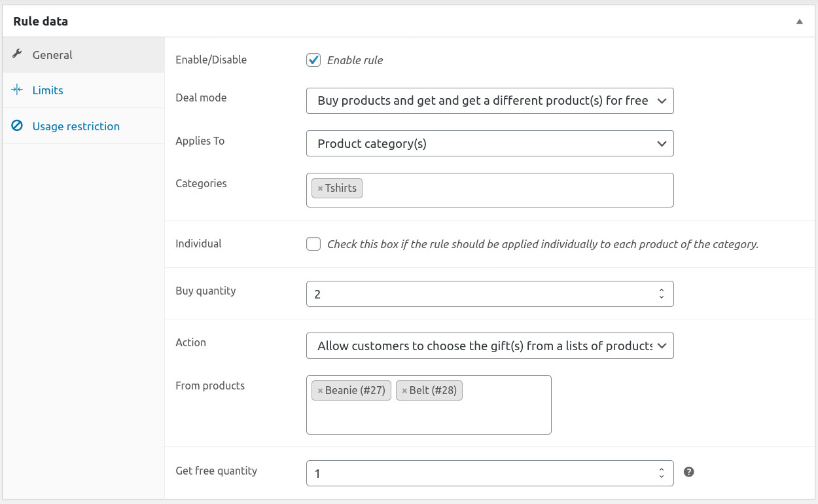Open the Action dropdown
Screen dimensions: 818x504
point(489,346)
